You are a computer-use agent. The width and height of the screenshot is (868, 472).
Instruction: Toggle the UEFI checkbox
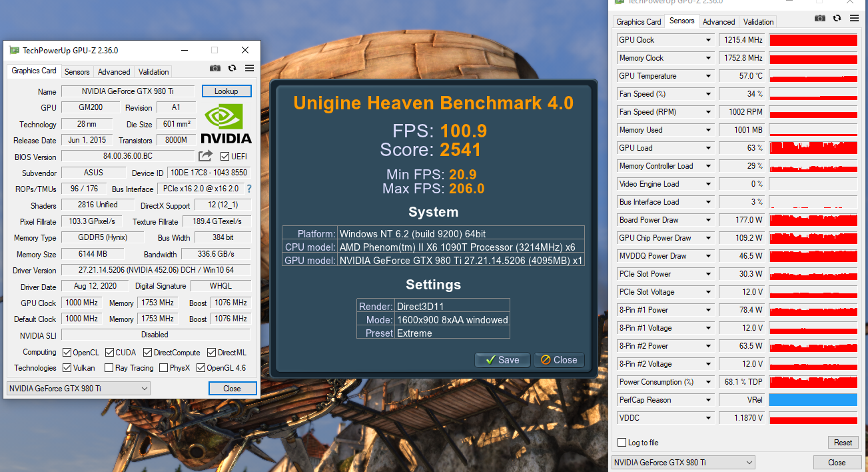coord(224,157)
